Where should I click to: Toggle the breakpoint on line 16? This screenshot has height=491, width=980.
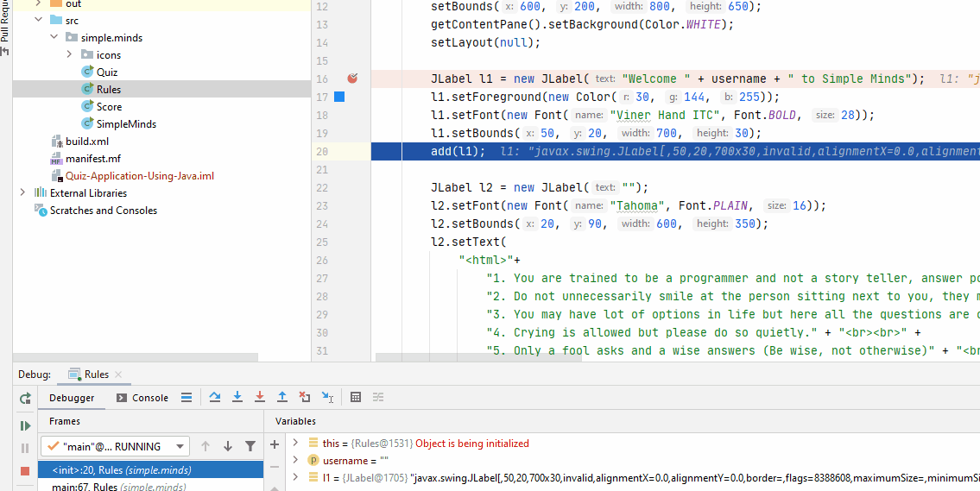(x=352, y=79)
